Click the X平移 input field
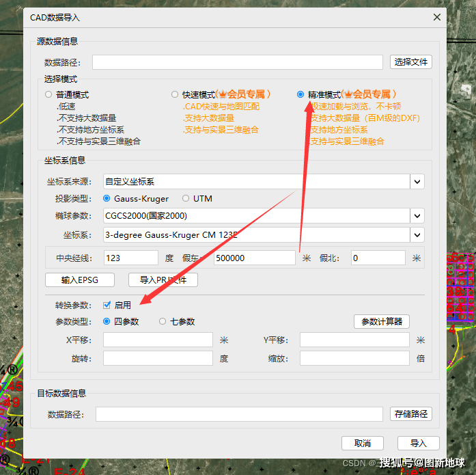The image size is (476, 475). coord(158,340)
